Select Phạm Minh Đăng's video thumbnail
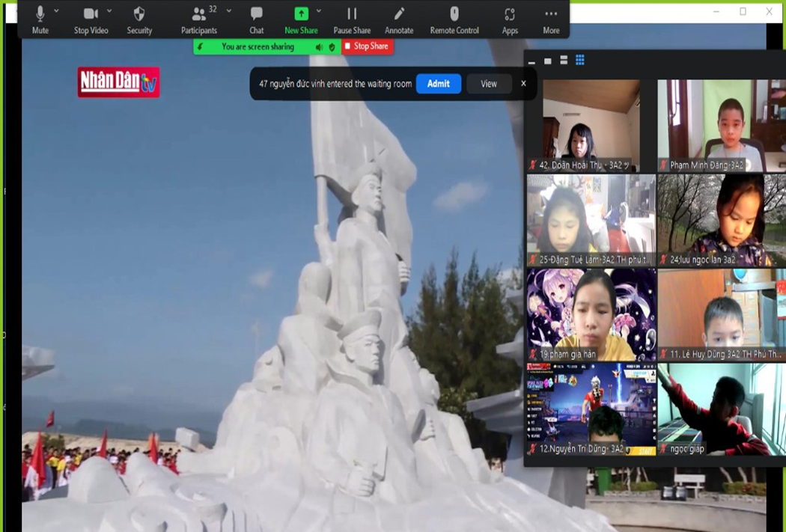 coord(722,126)
